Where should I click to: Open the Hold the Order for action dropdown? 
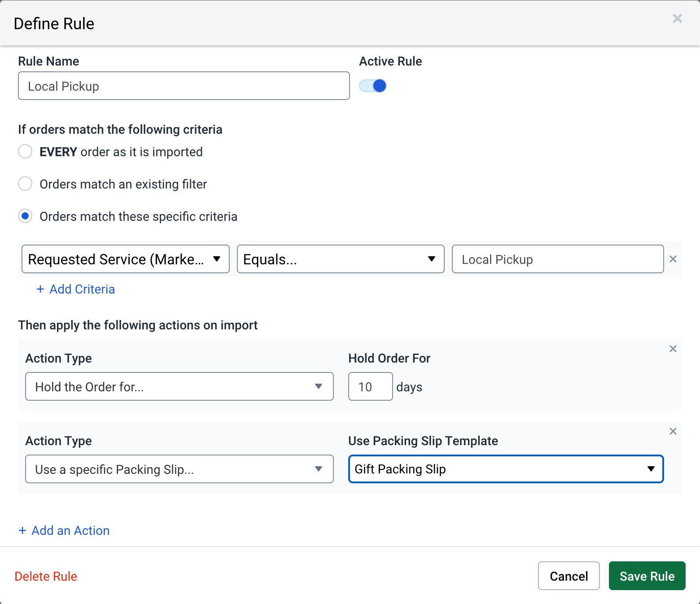tap(179, 386)
